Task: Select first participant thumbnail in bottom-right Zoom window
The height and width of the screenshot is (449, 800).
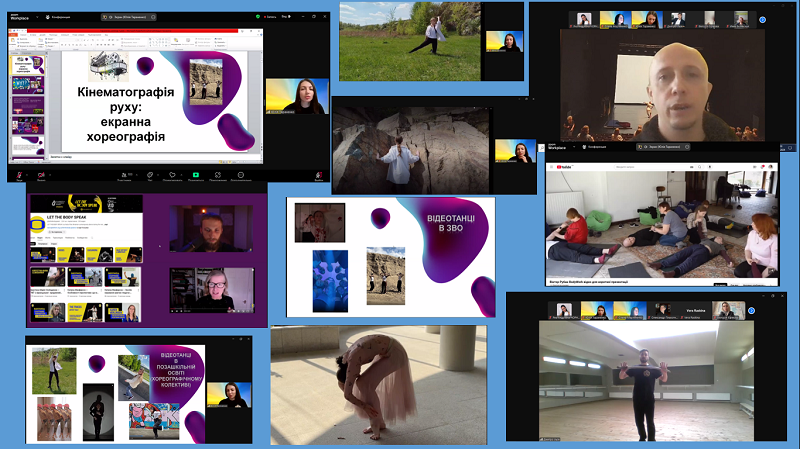Action: click(x=564, y=310)
